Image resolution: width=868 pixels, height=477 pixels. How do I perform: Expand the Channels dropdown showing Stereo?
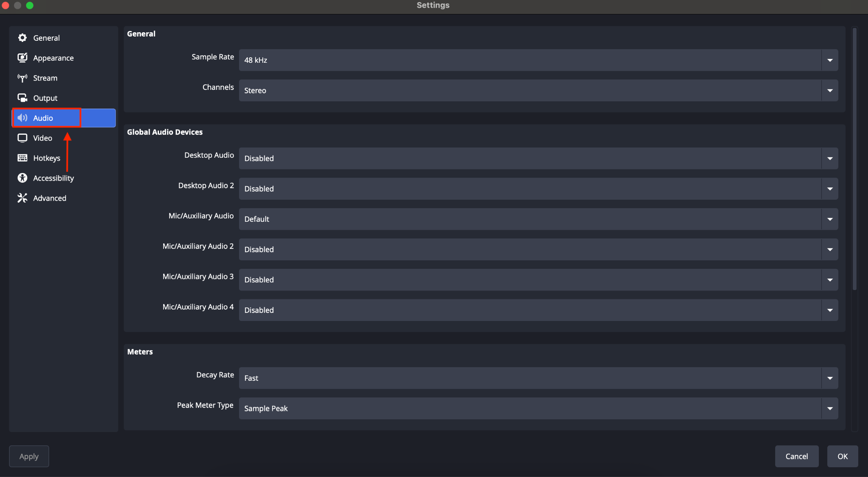coord(538,90)
